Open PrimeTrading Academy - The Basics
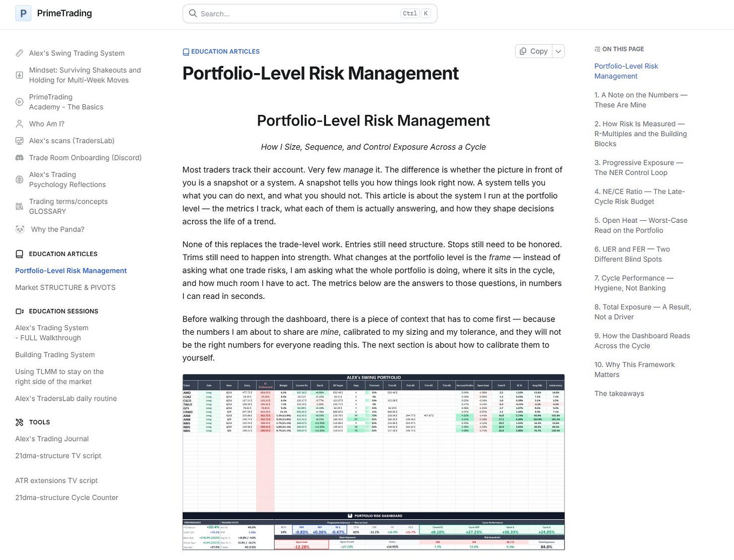Image resolution: width=734 pixels, height=560 pixels. pyautogui.click(x=66, y=102)
